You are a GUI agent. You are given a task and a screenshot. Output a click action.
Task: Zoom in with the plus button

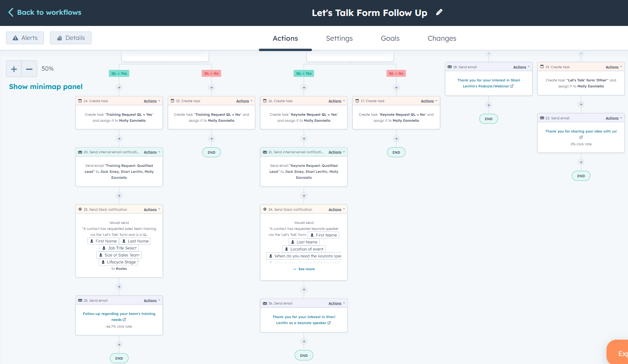[14, 69]
